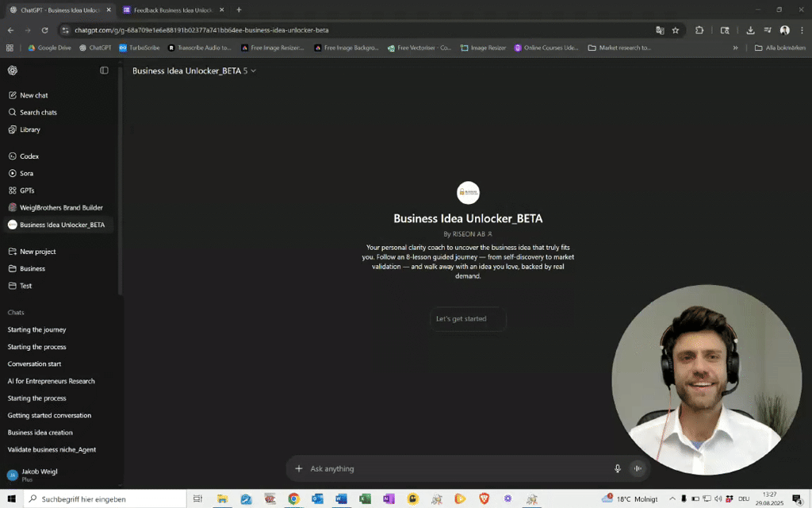Open the Image Resizer bookmark
The height and width of the screenshot is (508, 812).
coord(483,48)
